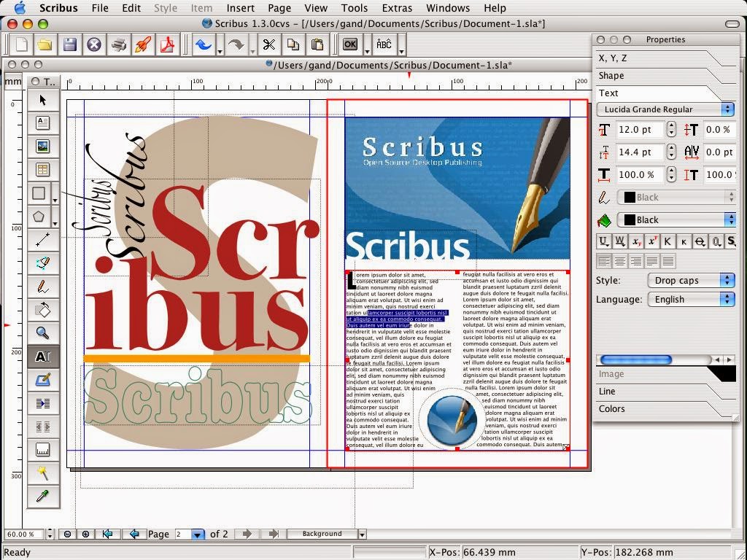Open the Extras menu
747x560 pixels.
point(397,8)
